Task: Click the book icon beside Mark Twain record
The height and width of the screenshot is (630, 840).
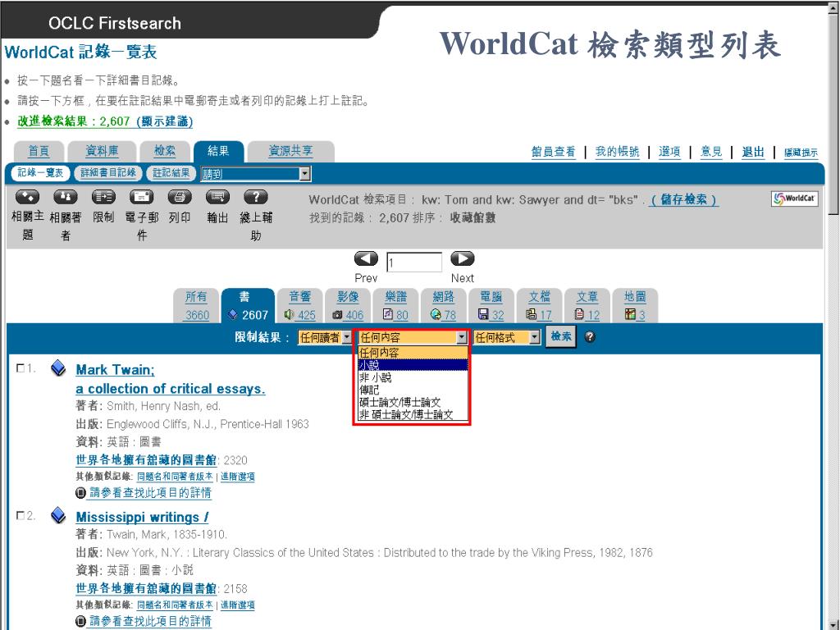Action: point(58,368)
